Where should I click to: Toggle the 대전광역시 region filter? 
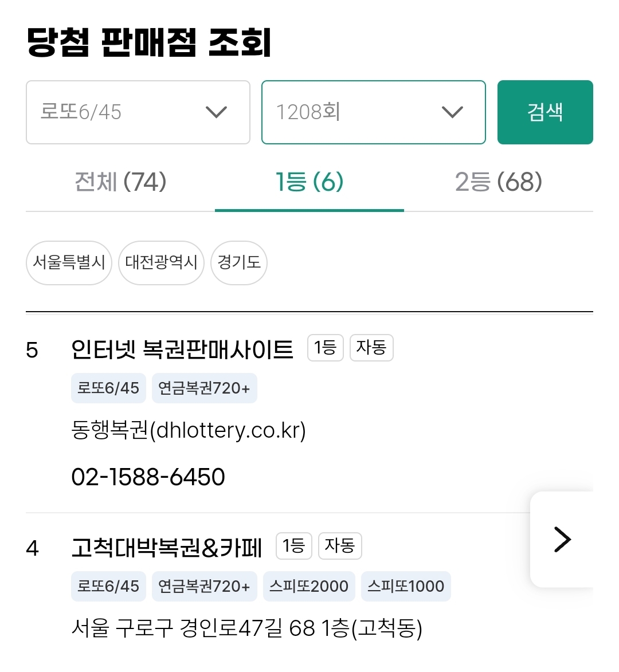click(x=161, y=263)
